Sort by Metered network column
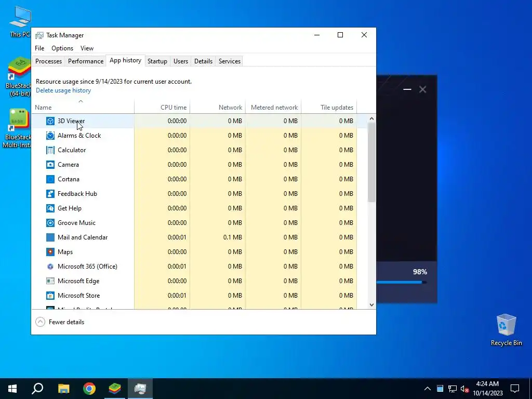Screen dimensions: 532x399 (273, 107)
